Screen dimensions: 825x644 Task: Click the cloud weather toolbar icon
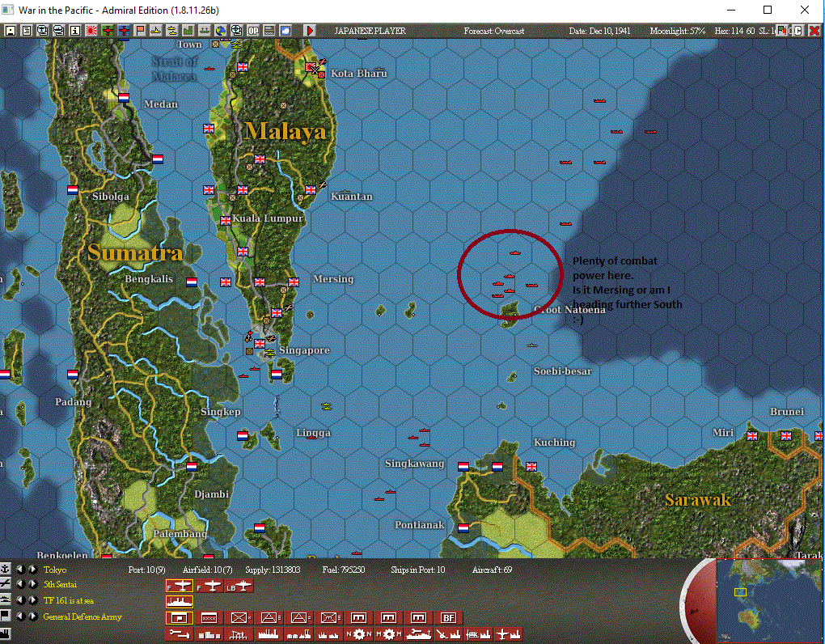[x=286, y=31]
